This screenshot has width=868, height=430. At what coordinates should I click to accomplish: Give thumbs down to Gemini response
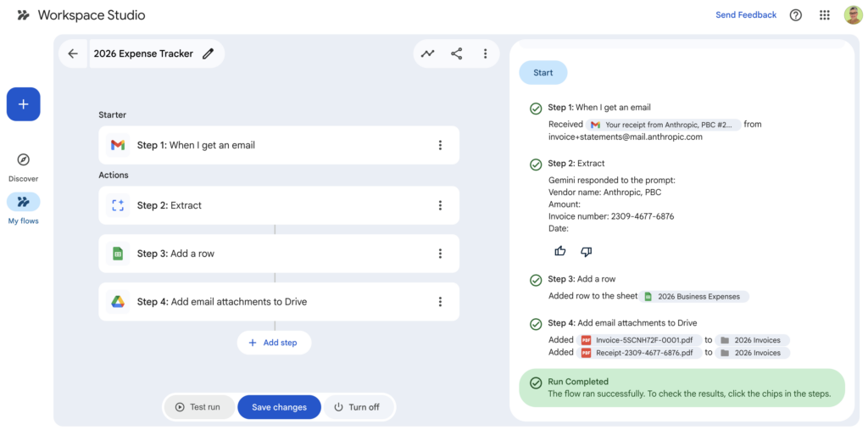coord(587,252)
